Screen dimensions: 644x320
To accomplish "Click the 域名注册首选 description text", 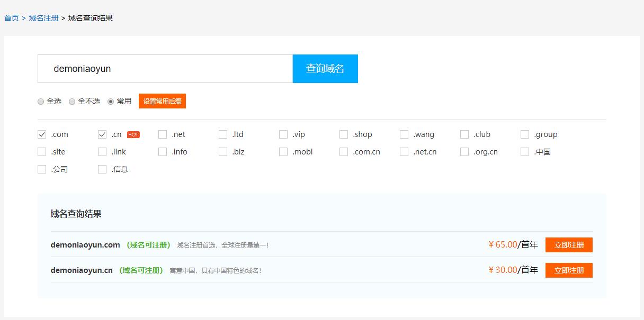I will (x=223, y=245).
